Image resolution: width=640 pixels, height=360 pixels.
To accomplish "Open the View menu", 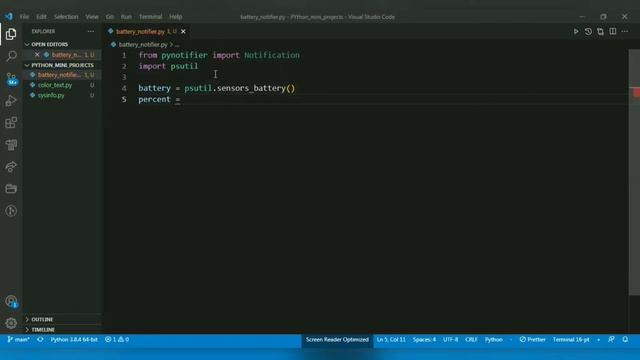I will 92,17.
